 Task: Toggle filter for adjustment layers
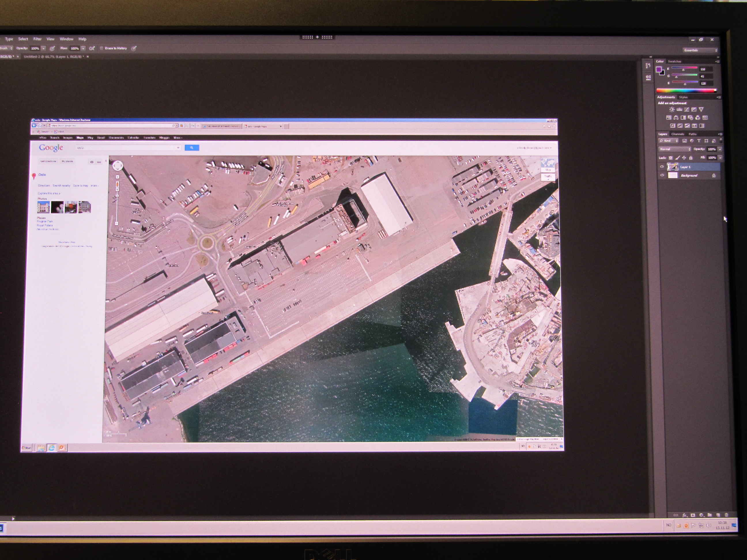click(692, 141)
